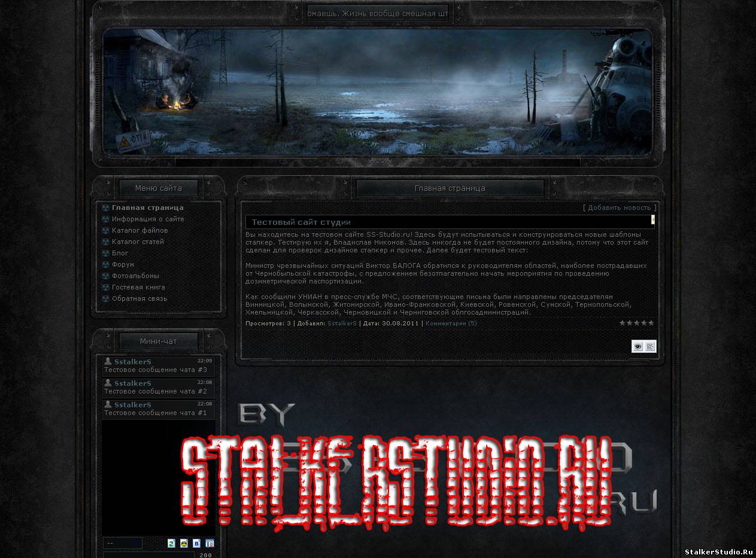Click the Просмотров: 3 view count
Screen dimensions: 756x558
point(268,324)
